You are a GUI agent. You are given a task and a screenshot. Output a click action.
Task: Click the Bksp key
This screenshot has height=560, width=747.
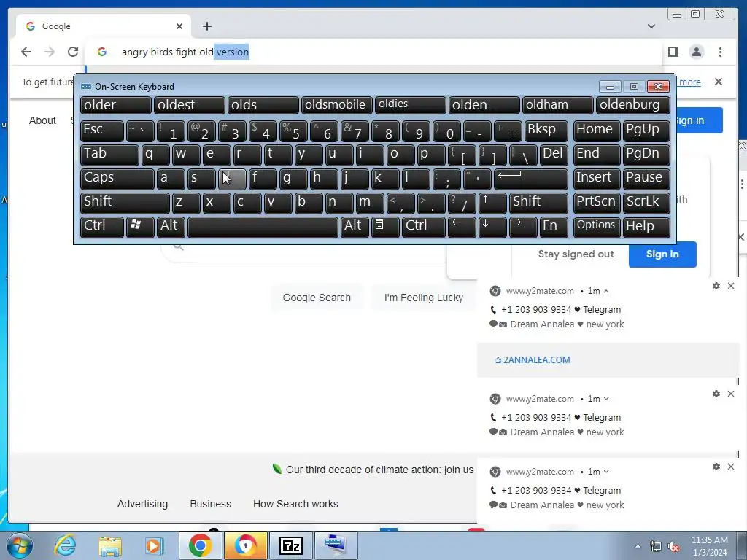click(x=546, y=131)
